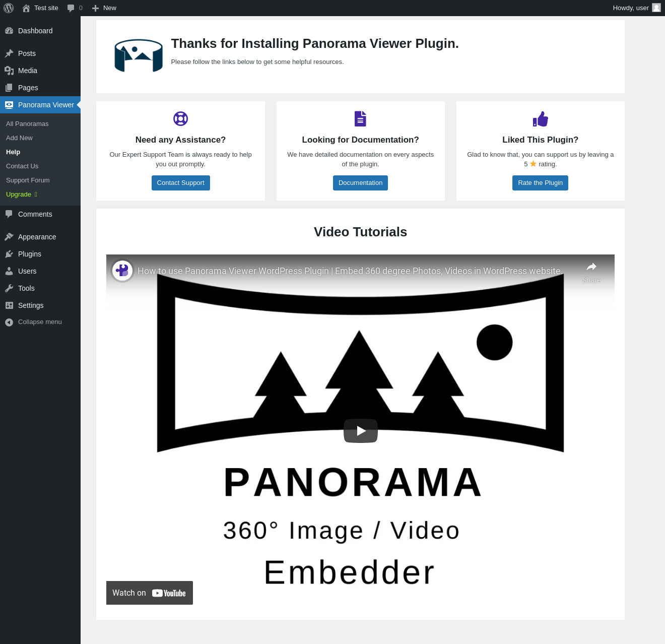This screenshot has width=665, height=644.
Task: Click the Tools wrench icon
Action: pyautogui.click(x=9, y=288)
